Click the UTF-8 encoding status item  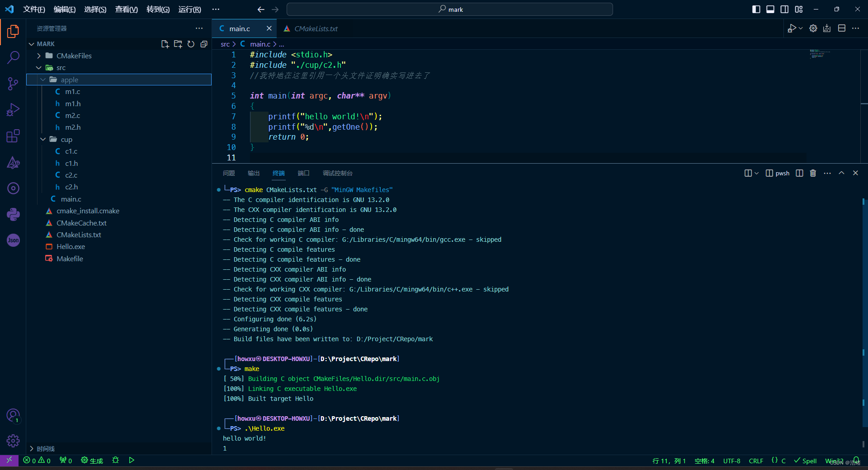[x=731, y=461]
